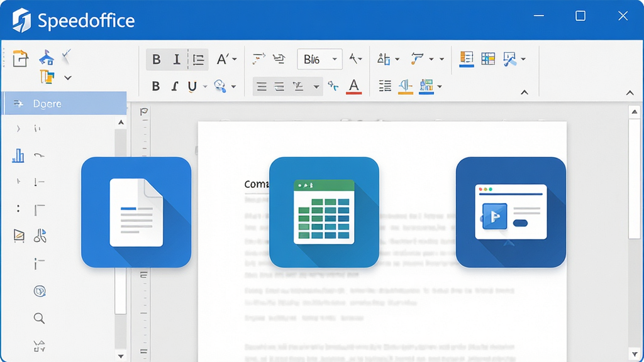
Task: Open the green spreadsheet app tile
Action: click(x=324, y=212)
